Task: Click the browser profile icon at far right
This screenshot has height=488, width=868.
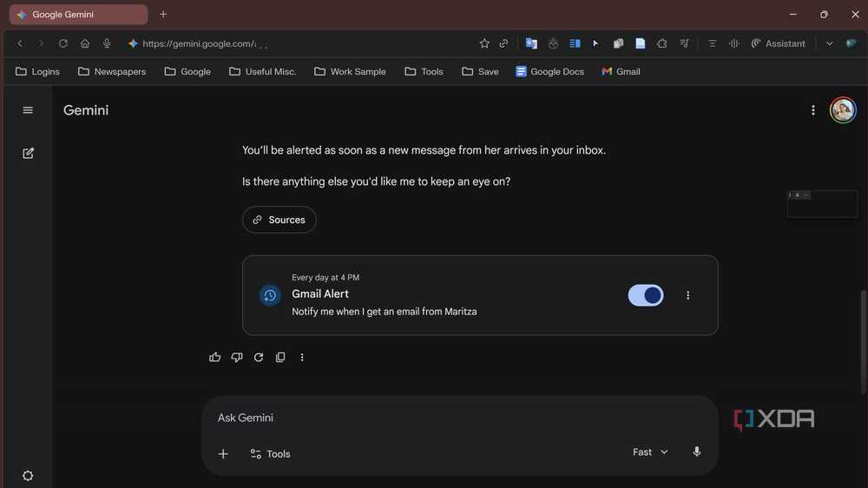Action: (x=852, y=43)
